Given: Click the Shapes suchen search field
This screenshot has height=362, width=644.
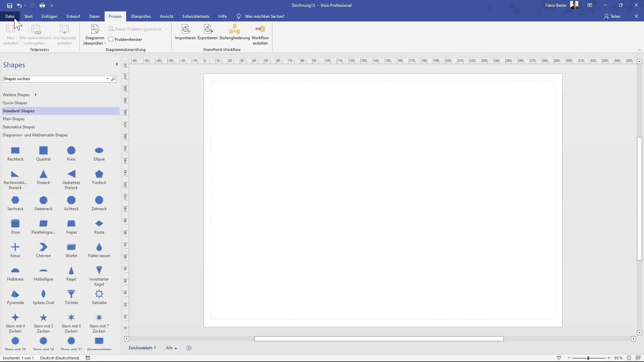Looking at the screenshot, I should [x=54, y=79].
